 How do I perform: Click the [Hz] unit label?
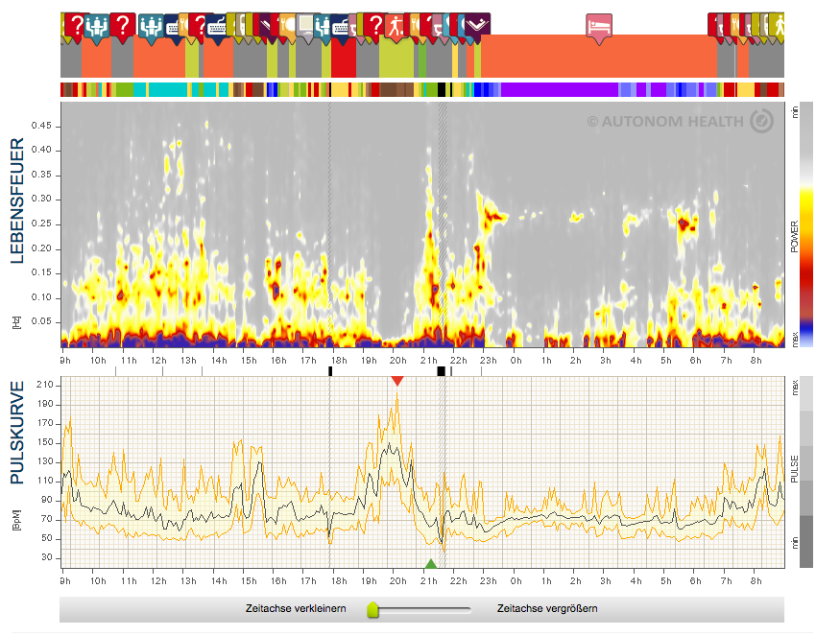[x=16, y=322]
